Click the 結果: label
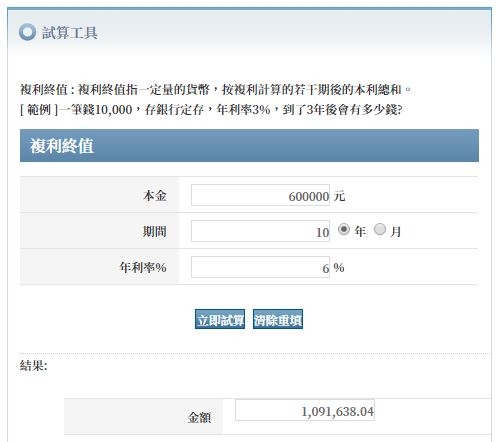 coord(34,366)
